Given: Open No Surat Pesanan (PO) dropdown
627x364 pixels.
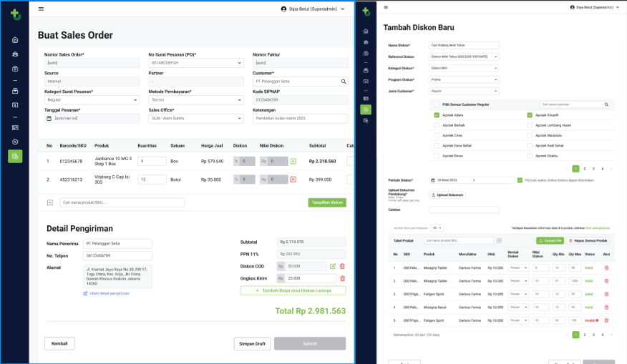Looking at the screenshot, I should coord(196,63).
